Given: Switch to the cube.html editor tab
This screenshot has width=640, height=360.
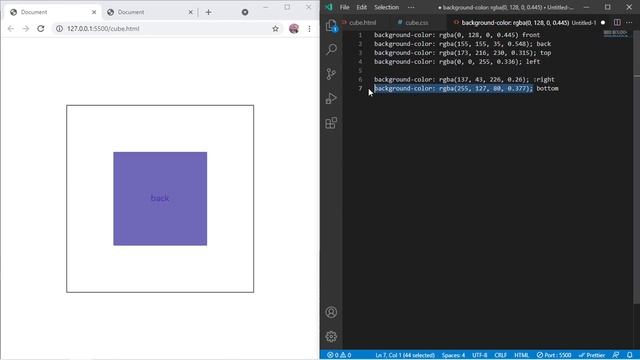Looking at the screenshot, I should click(362, 22).
